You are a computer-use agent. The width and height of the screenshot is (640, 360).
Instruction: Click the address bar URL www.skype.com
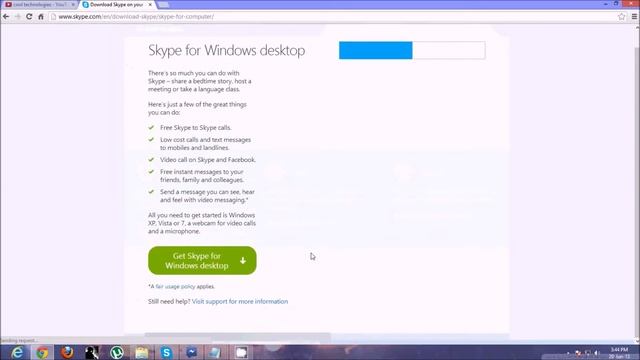[x=136, y=17]
